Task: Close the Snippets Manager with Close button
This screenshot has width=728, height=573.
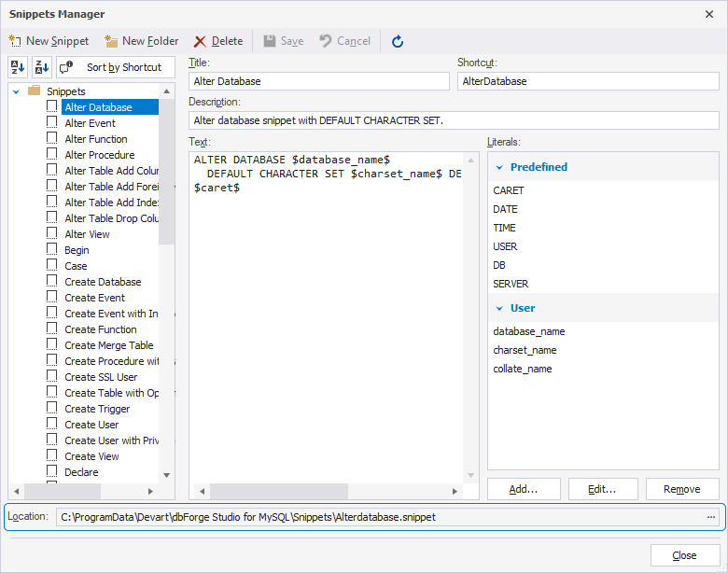Action: pos(685,555)
